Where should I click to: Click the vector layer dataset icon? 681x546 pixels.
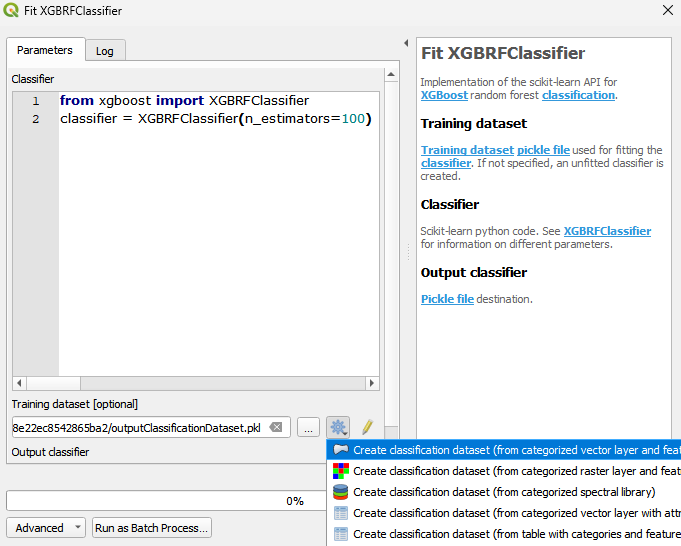(340, 450)
